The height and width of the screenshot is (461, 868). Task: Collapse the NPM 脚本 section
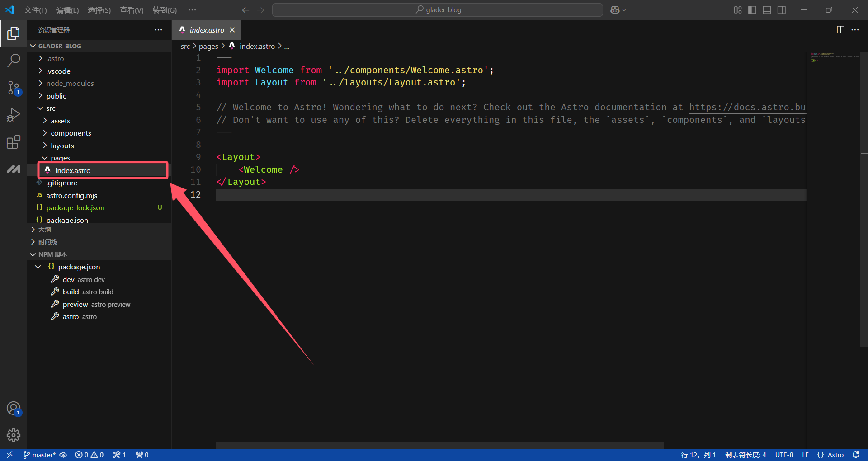tap(52, 254)
